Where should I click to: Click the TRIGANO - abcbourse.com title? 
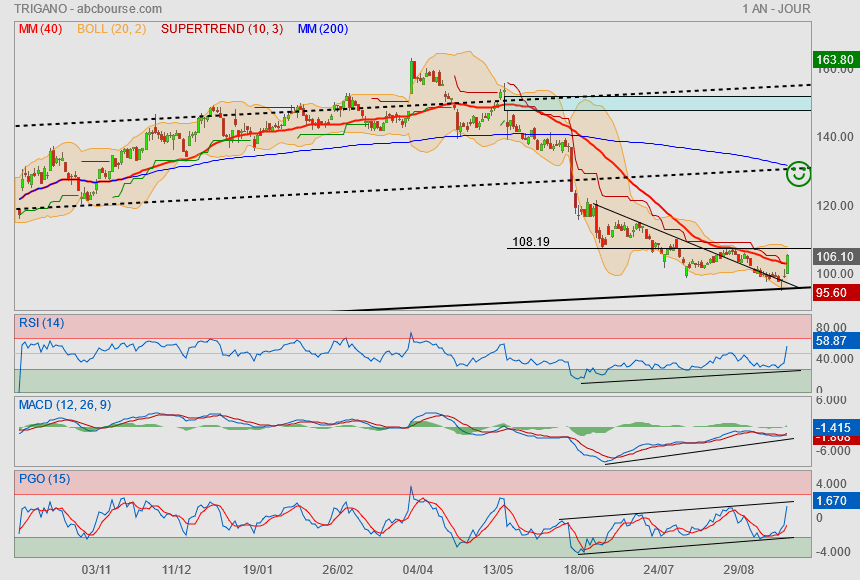88,9
